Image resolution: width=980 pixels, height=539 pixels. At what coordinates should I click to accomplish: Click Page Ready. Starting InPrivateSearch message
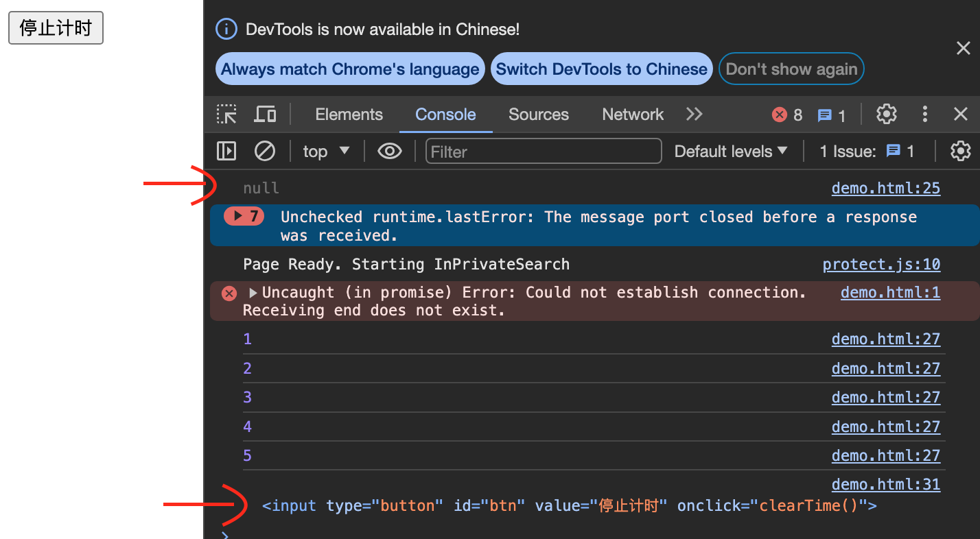tap(406, 264)
